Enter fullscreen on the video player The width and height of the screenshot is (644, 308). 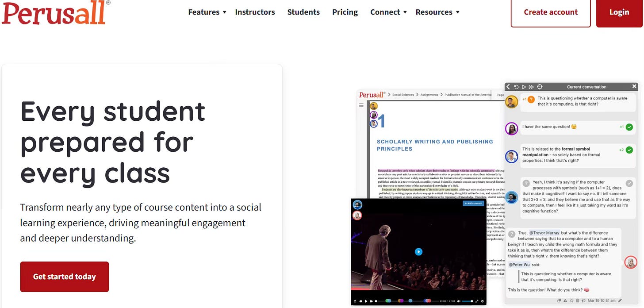pos(477,301)
